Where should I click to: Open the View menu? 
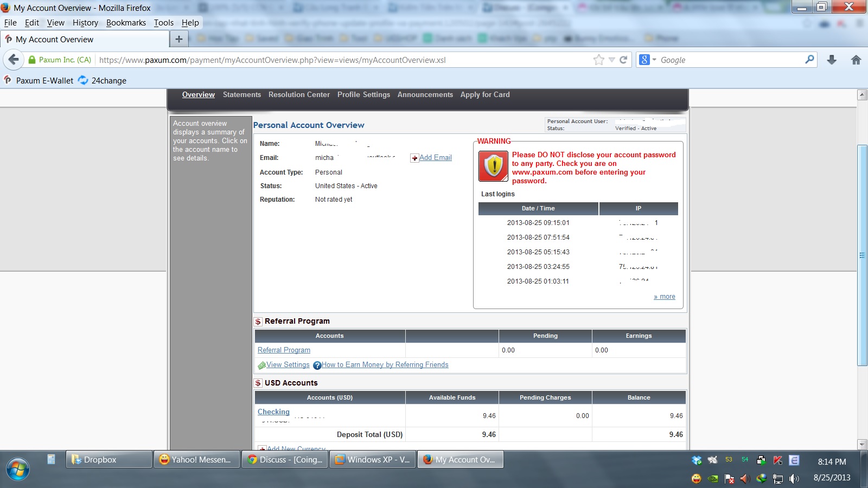coord(56,23)
